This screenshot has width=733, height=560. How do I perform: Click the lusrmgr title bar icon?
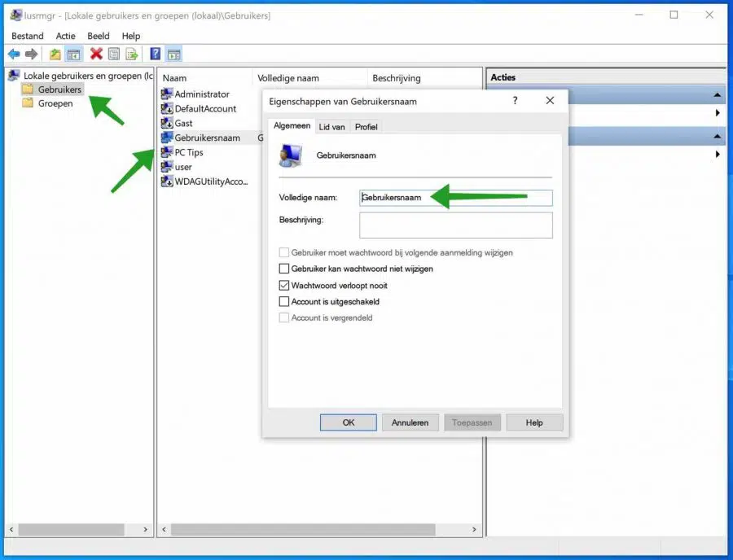pos(16,15)
